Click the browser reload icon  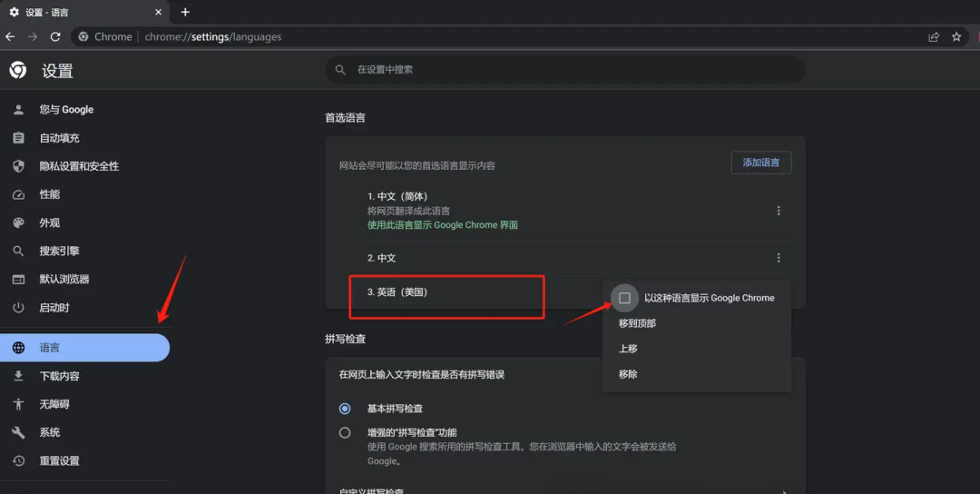pyautogui.click(x=55, y=37)
